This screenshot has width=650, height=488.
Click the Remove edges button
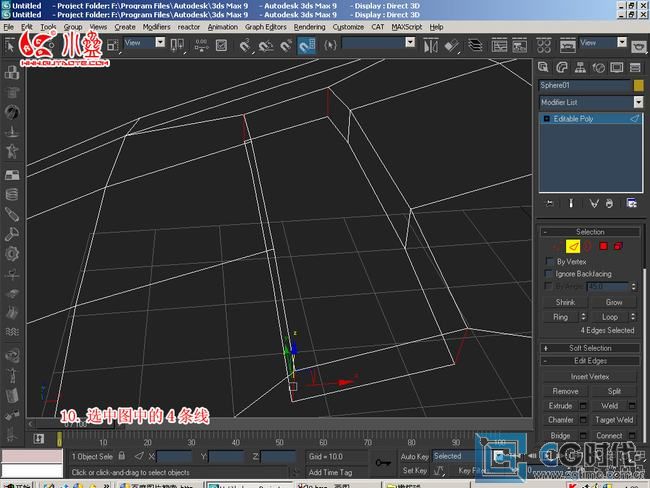point(565,391)
